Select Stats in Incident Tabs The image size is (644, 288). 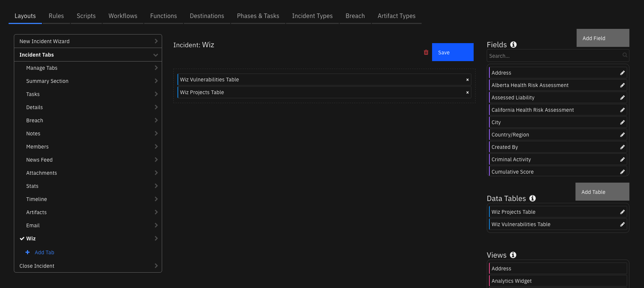point(88,186)
